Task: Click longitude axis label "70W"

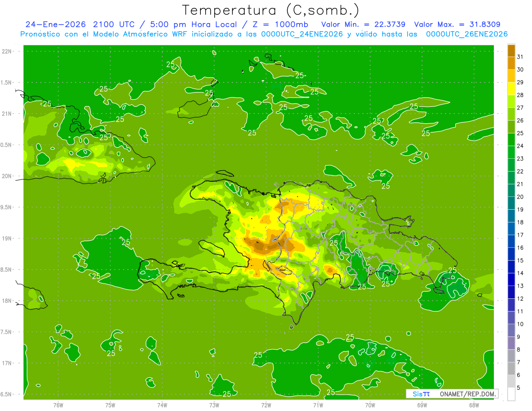Action: point(370,405)
